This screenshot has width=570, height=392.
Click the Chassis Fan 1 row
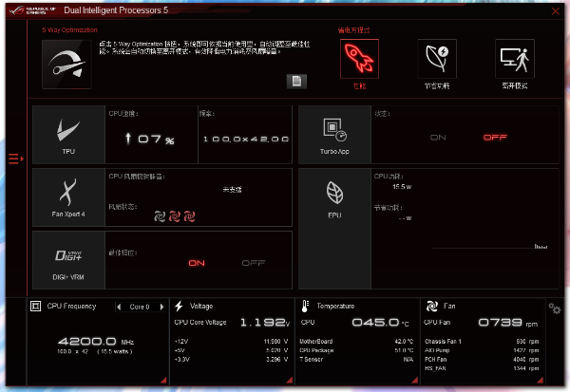[482, 342]
